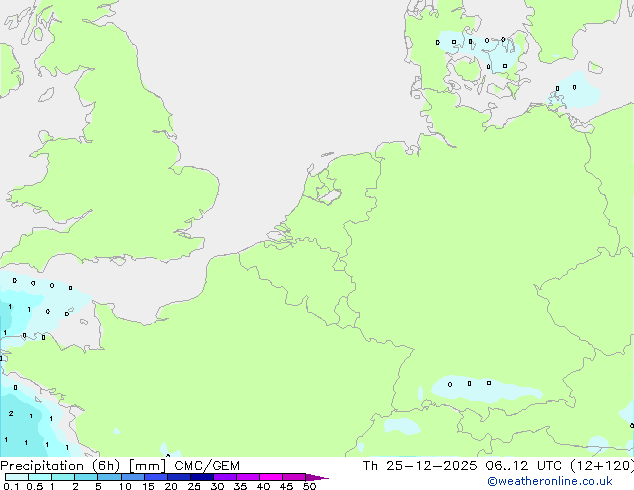Click the 0.1–0.5 mm legend color box
Screen dimensions: 634x490
coord(17,477)
